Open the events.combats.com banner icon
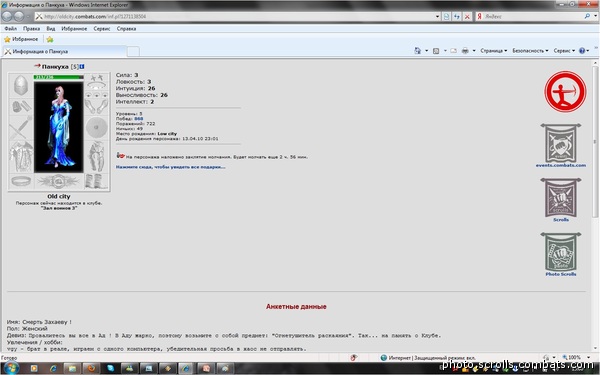Screen dimensions: 600x375 tap(561, 145)
